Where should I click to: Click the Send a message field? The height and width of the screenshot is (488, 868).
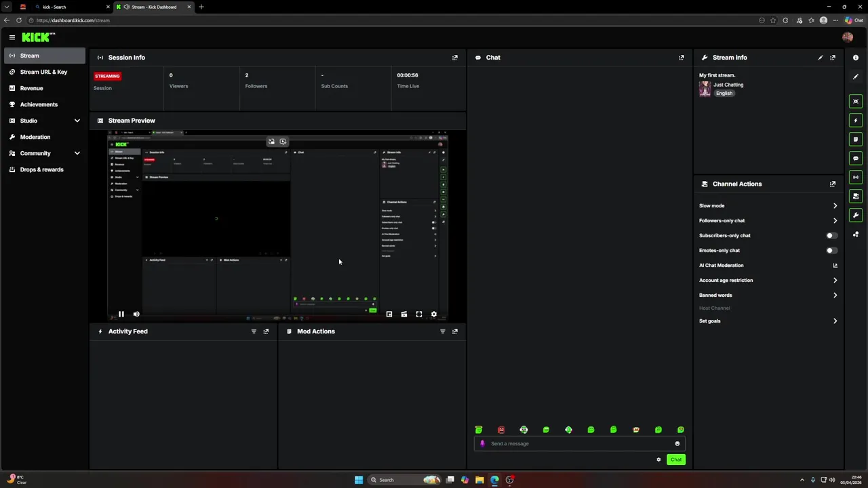pos(580,444)
